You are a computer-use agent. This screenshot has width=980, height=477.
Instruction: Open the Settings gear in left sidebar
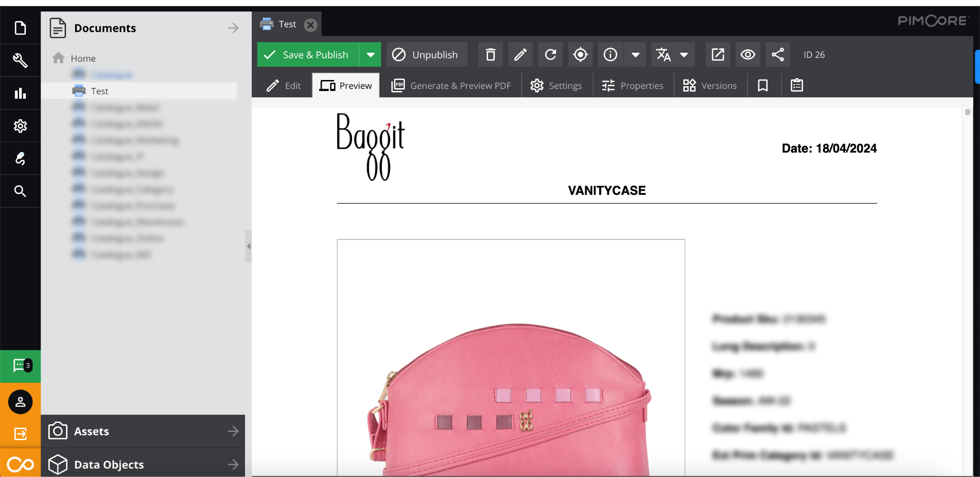tap(20, 126)
